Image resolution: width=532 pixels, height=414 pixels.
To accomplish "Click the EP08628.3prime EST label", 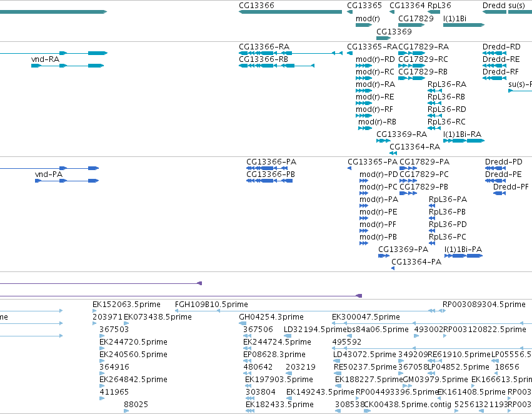I will tap(274, 355).
